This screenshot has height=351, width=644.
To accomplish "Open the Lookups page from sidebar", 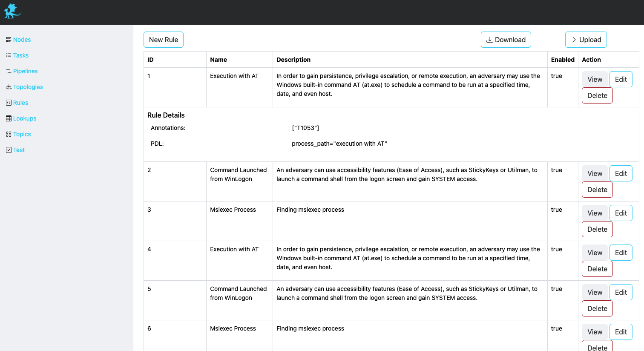I will 25,118.
